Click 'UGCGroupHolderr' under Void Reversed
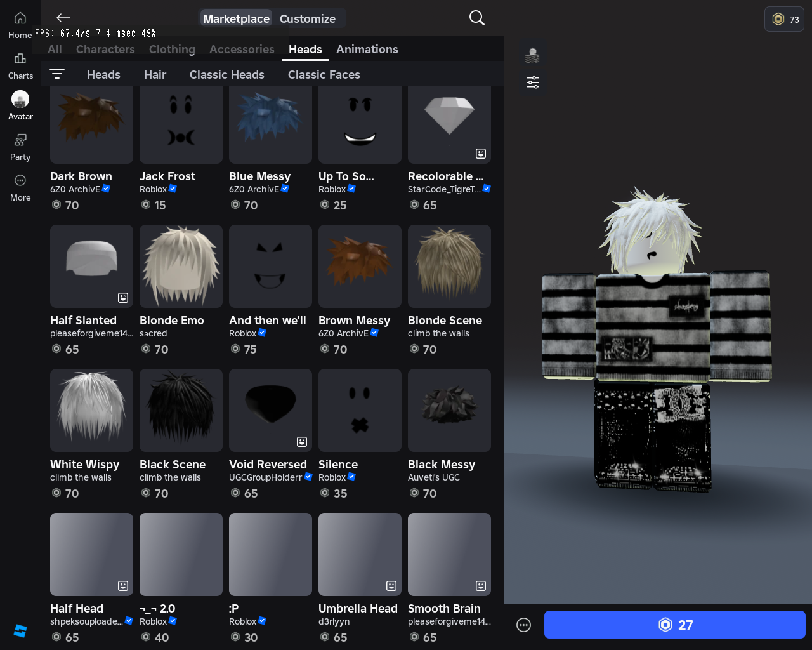Viewport: 812px width, 650px height. (x=266, y=477)
